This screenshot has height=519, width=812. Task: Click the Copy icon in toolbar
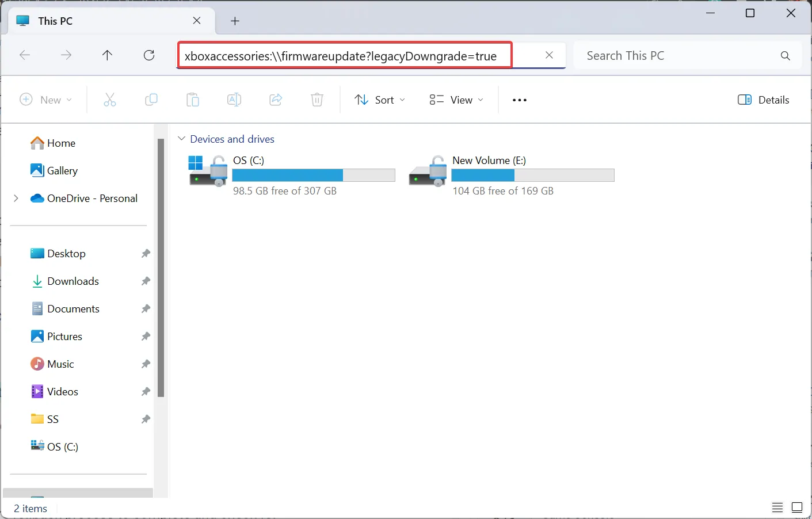pyautogui.click(x=151, y=100)
